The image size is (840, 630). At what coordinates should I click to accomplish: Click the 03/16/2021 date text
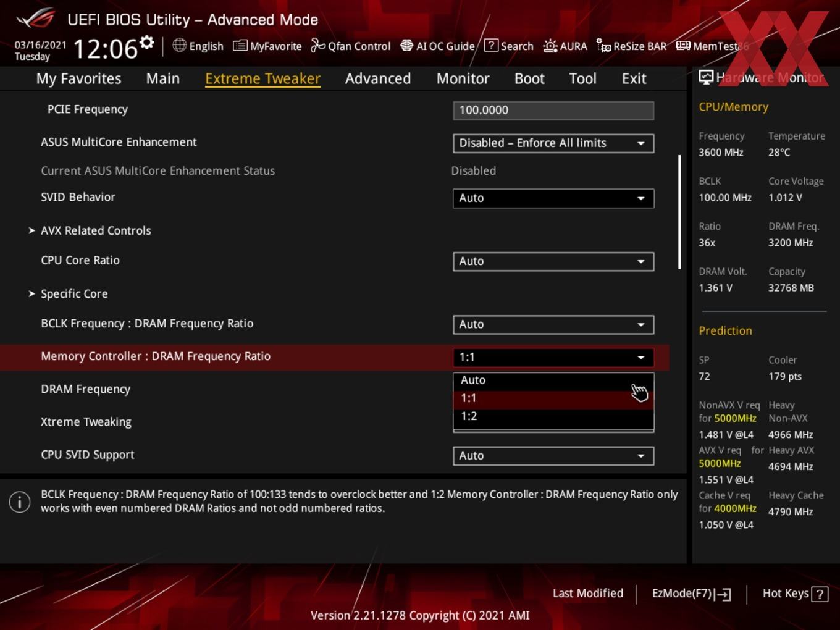pyautogui.click(x=40, y=44)
